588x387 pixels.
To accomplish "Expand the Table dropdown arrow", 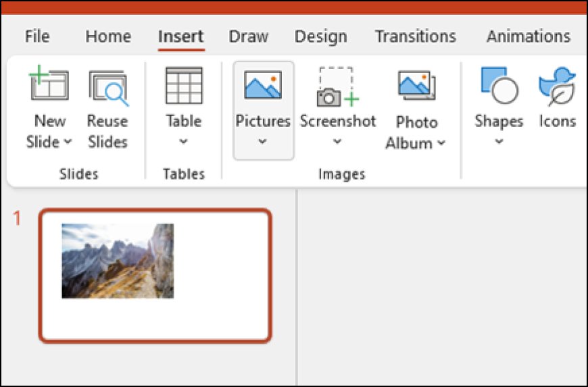I will pyautogui.click(x=184, y=143).
